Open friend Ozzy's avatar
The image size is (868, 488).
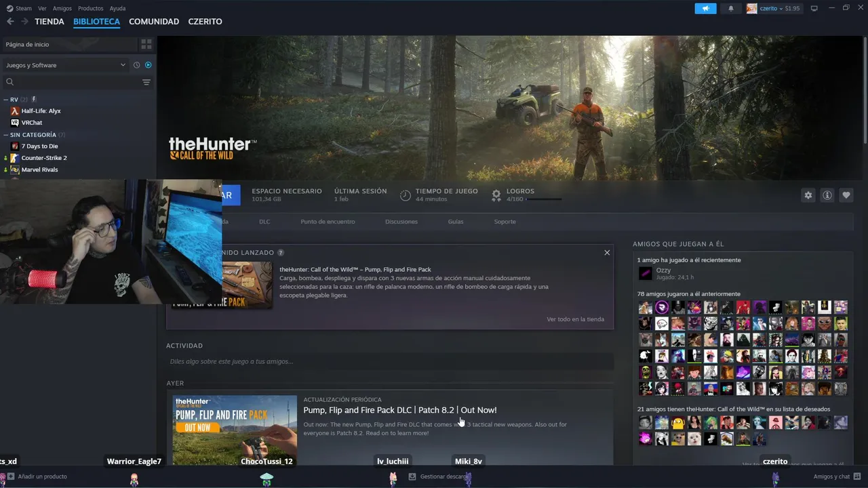(x=646, y=273)
